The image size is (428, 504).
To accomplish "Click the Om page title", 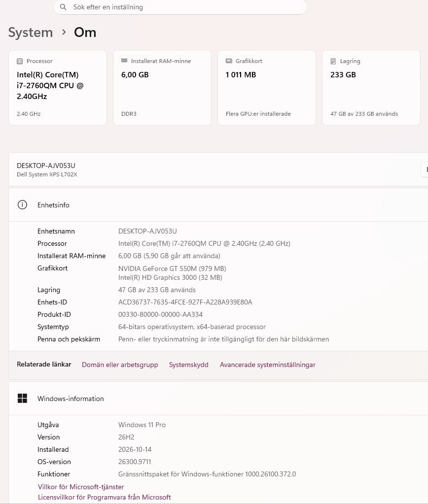I will point(85,33).
